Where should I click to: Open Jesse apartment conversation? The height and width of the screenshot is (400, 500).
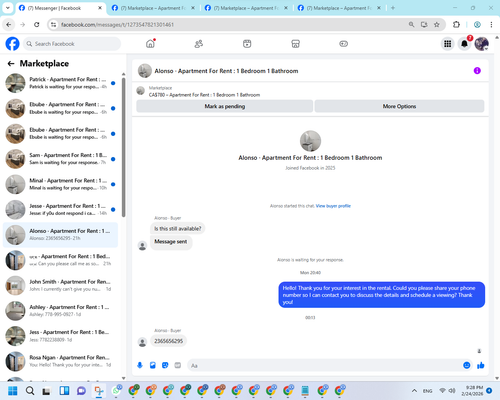click(x=60, y=210)
